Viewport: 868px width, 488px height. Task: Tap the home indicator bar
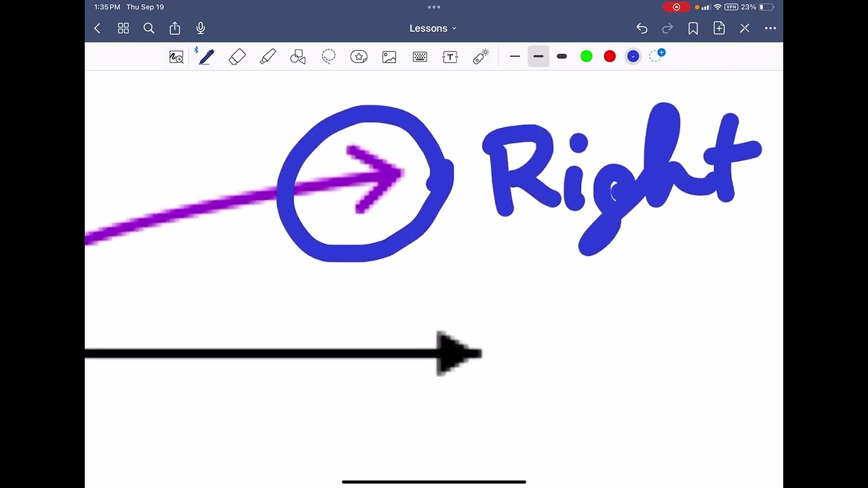(434, 482)
